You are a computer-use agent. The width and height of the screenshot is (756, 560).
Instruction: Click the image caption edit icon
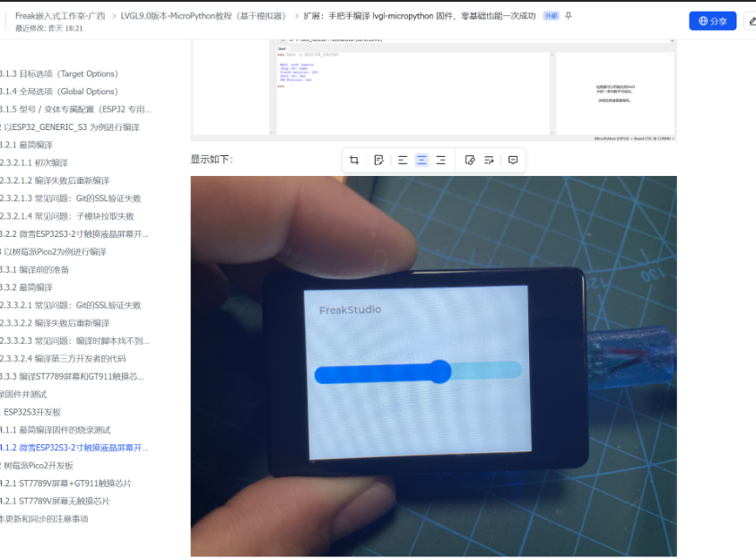(378, 160)
